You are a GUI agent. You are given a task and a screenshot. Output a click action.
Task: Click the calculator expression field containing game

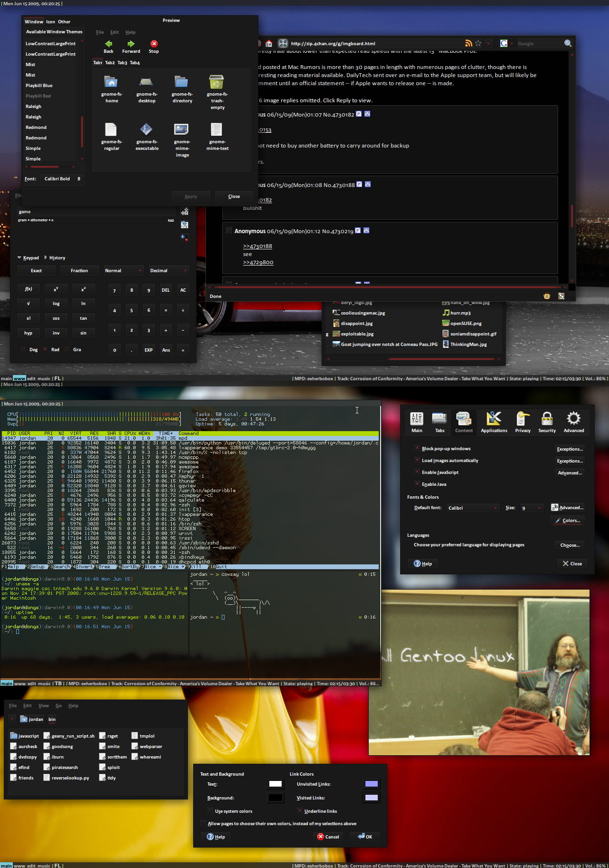click(x=96, y=212)
